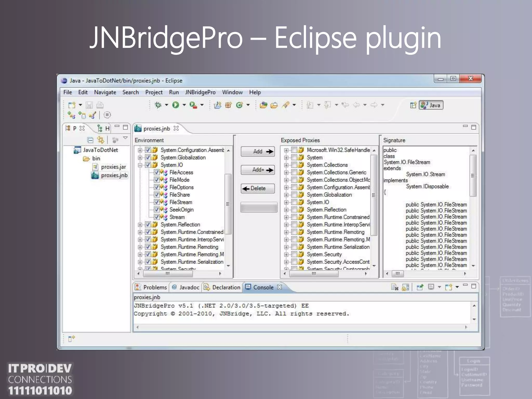Check the System.Collections checkbox in Exposed Proxies
Screen dimensions: 532x399
pyautogui.click(x=294, y=165)
